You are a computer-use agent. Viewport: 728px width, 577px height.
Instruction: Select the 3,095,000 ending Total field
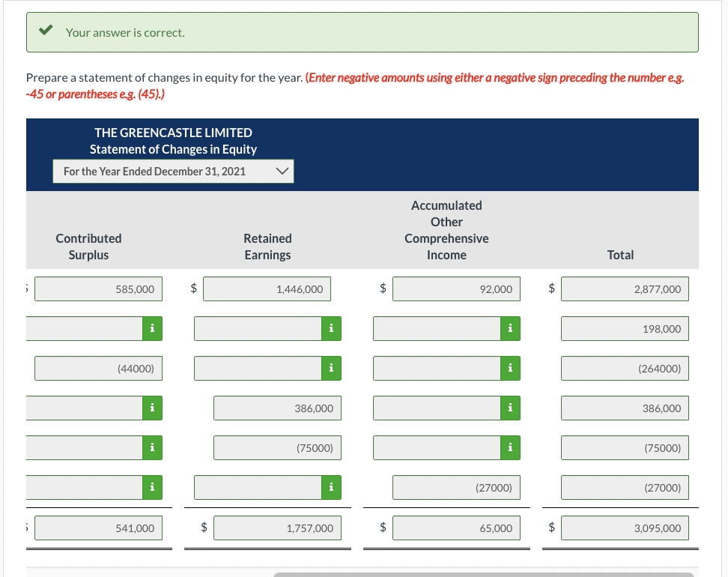point(625,528)
